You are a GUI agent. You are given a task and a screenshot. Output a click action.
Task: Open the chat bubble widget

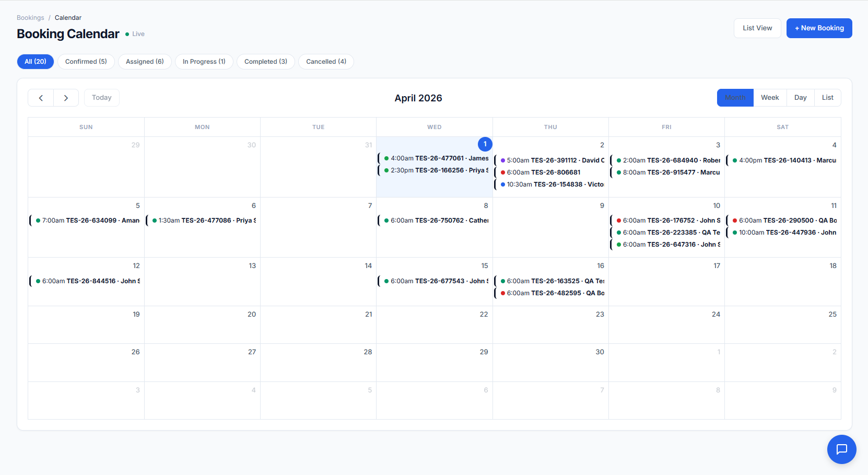[x=841, y=449]
